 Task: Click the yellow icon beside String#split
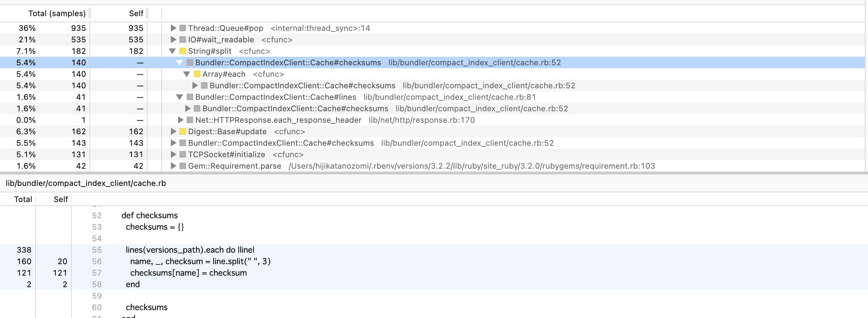[183, 51]
